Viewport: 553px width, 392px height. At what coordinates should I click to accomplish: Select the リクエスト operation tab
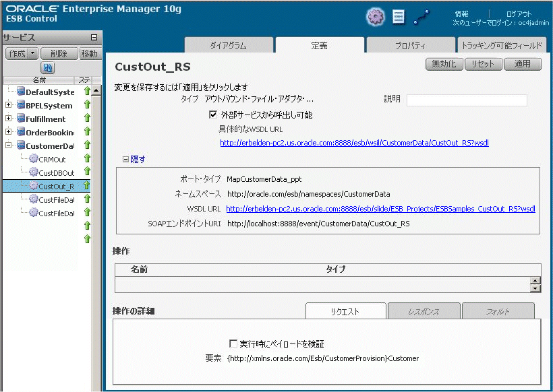[345, 311]
